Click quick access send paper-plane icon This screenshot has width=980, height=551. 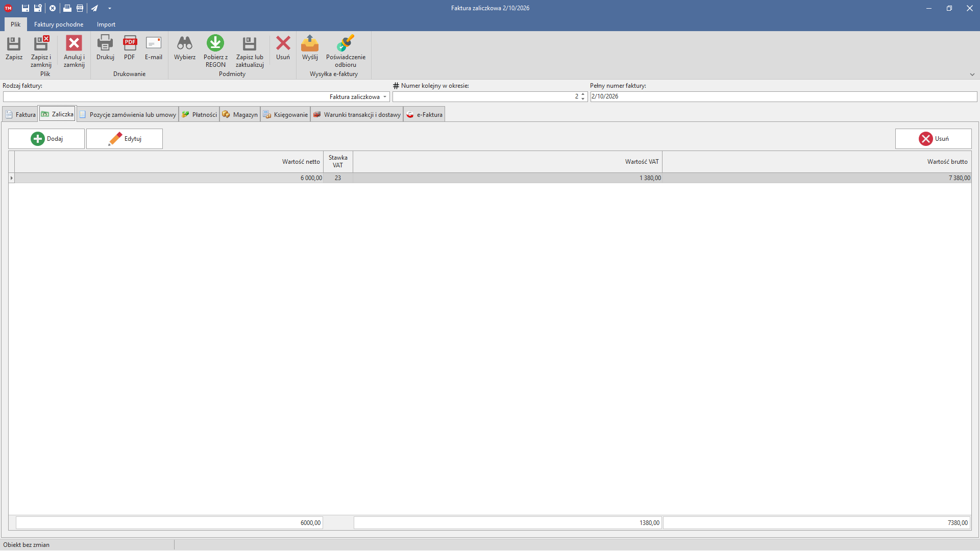pos(95,8)
